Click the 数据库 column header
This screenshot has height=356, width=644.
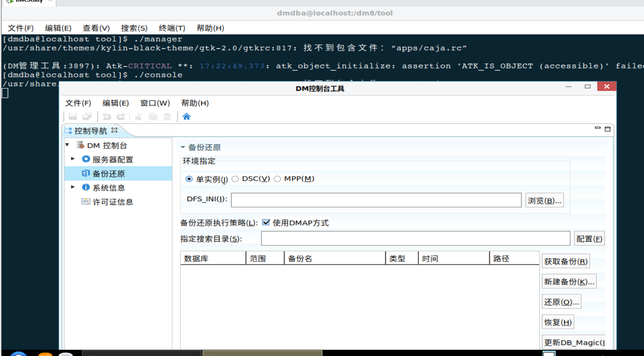(213, 258)
